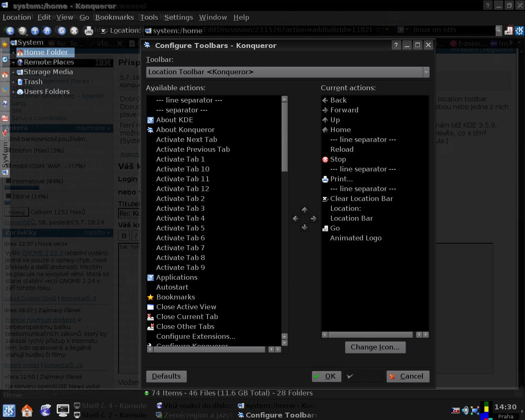Open the red folder tab in the sidebar
This screenshot has width=525, height=420.
(5, 118)
